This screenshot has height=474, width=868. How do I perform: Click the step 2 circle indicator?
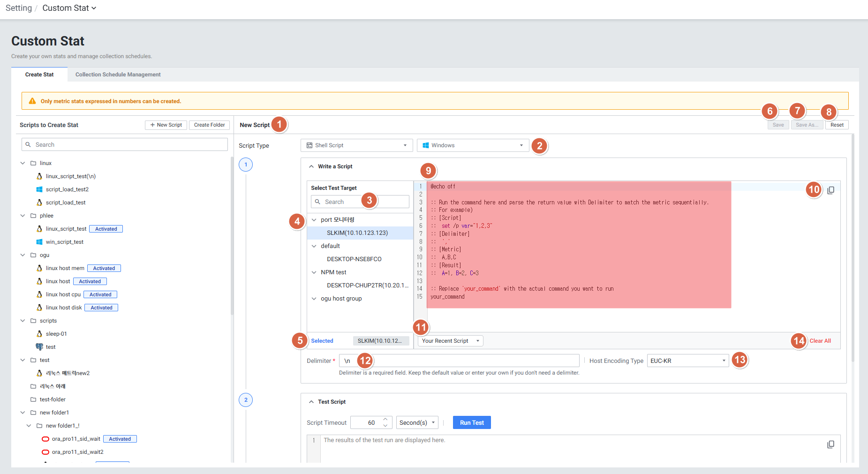tap(246, 400)
